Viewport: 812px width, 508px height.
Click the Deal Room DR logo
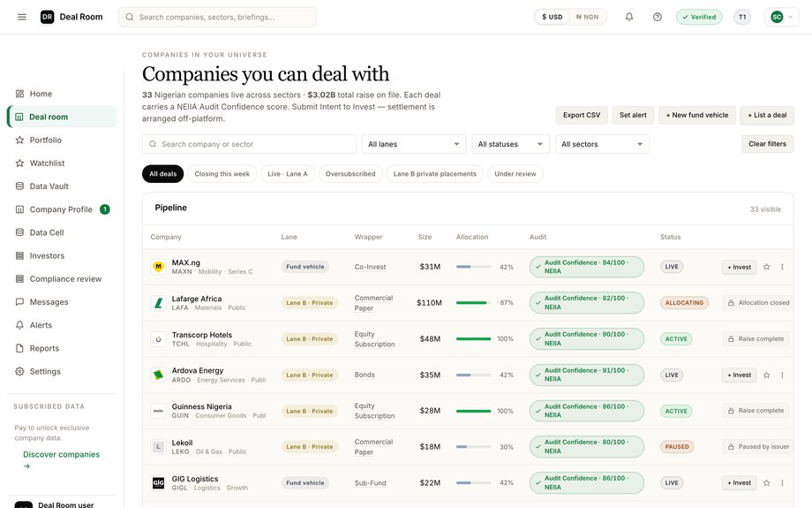pos(47,17)
